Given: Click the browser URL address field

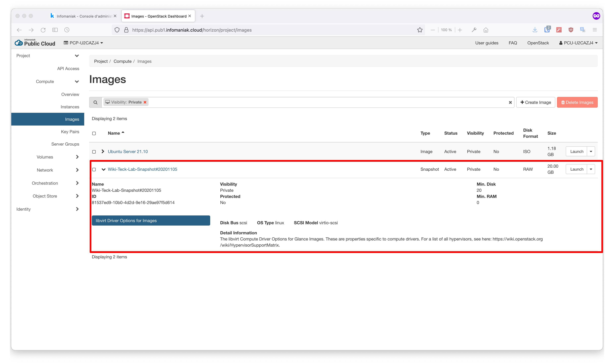Looking at the screenshot, I should [x=270, y=30].
